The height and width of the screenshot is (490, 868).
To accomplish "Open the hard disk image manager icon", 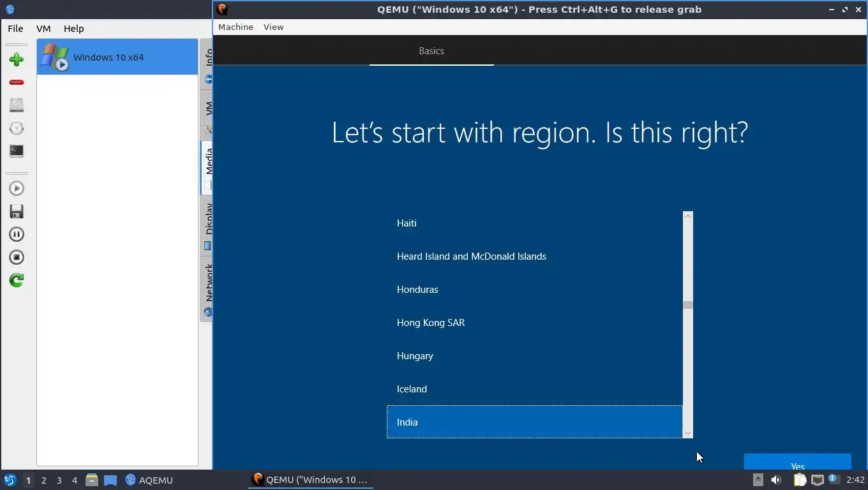I will point(17,105).
